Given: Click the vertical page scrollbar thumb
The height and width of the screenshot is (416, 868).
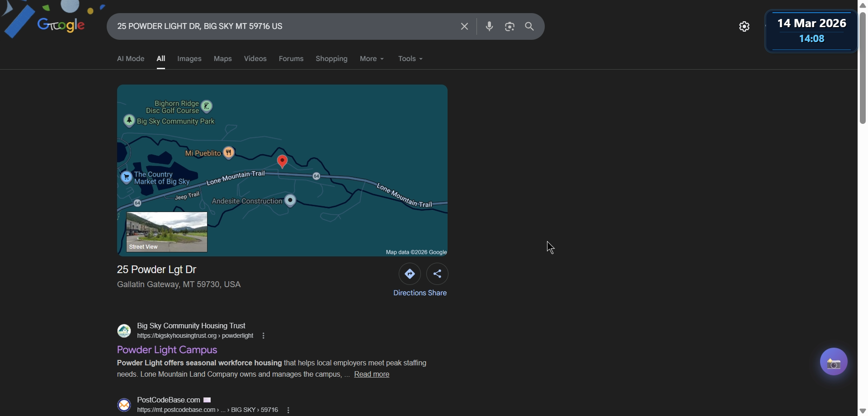Looking at the screenshot, I should tap(863, 67).
